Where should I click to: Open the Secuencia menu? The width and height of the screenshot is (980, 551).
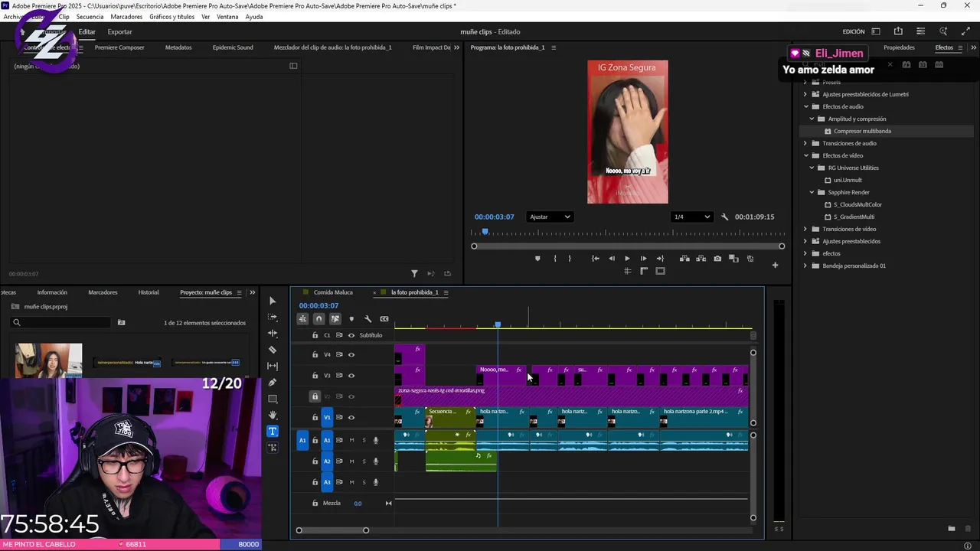click(90, 17)
